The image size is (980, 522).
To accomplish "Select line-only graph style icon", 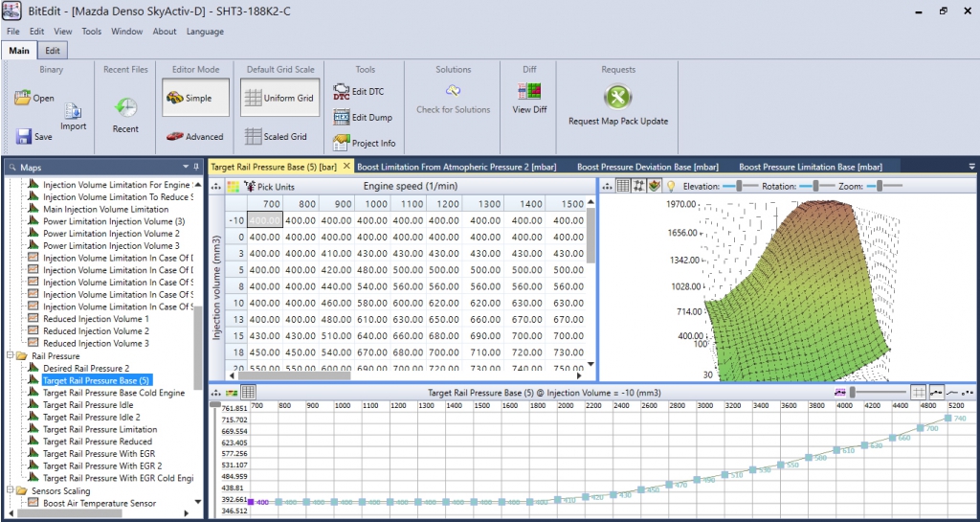I will click(x=952, y=393).
